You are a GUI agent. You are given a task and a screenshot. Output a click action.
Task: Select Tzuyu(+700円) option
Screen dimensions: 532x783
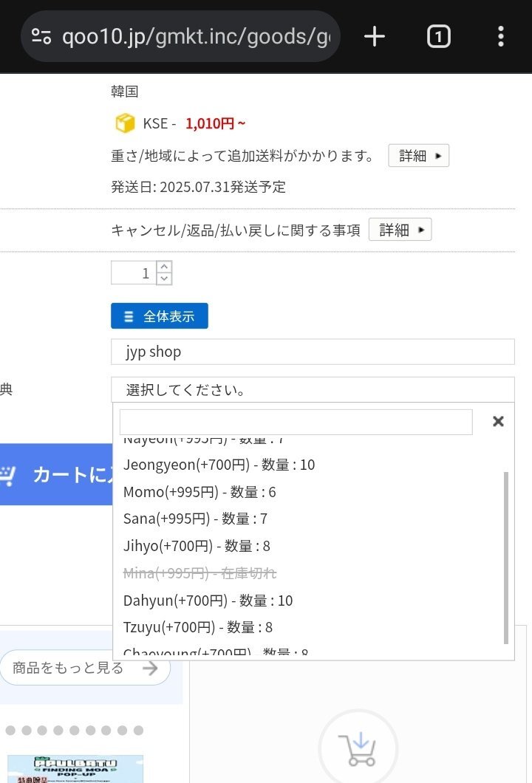(198, 627)
